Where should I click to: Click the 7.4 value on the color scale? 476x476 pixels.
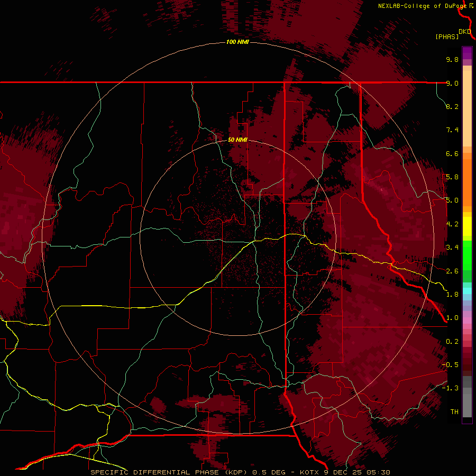452,130
